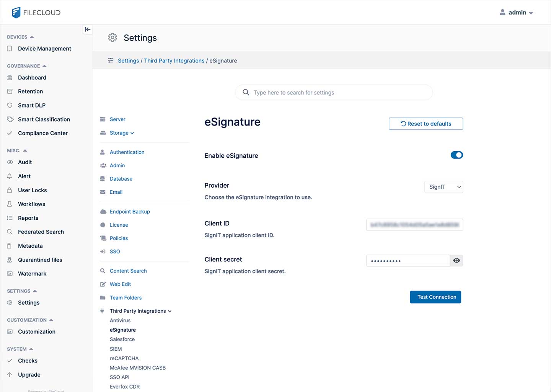Click the Federated Search magnifier icon
Image resolution: width=551 pixels, height=392 pixels.
pyautogui.click(x=10, y=232)
